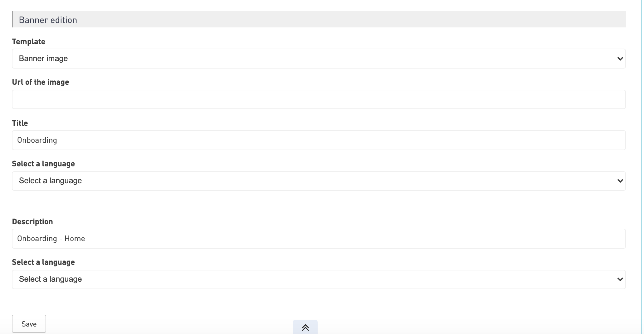Open the language dropdown below the Title field
644x334 pixels.
319,181
